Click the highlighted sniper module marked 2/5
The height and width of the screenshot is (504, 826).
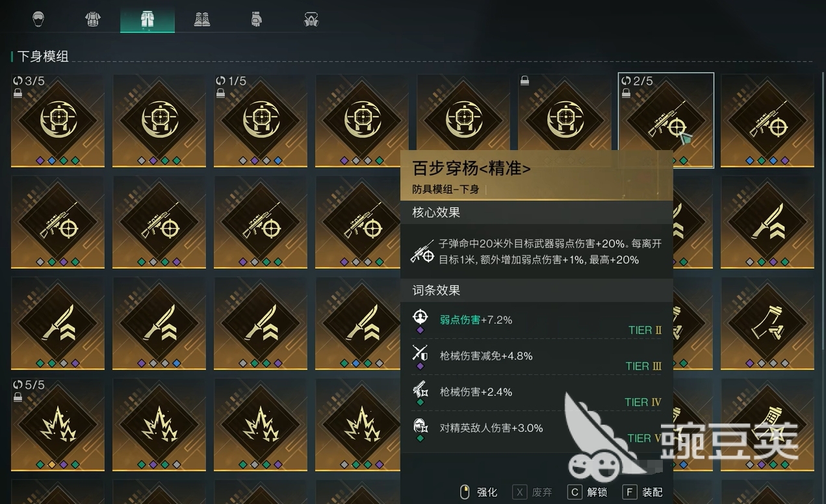tap(666, 121)
